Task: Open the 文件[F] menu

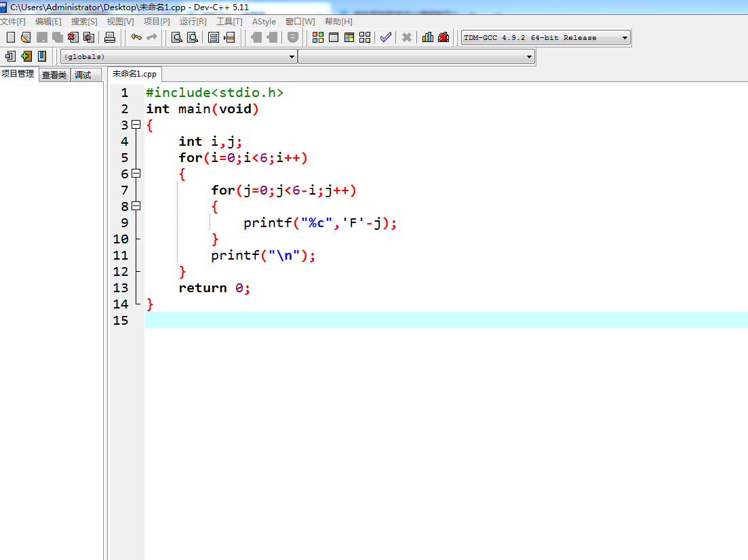Action: (x=13, y=22)
